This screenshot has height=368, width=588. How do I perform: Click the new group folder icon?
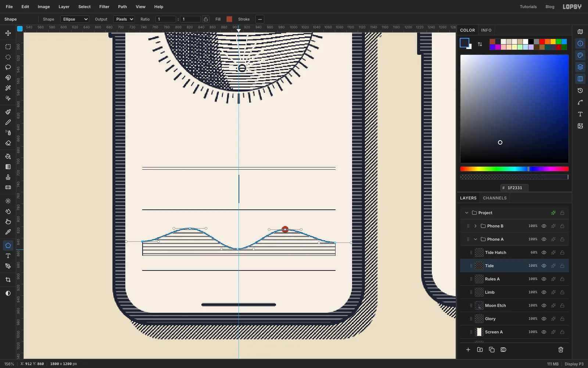pos(480,350)
